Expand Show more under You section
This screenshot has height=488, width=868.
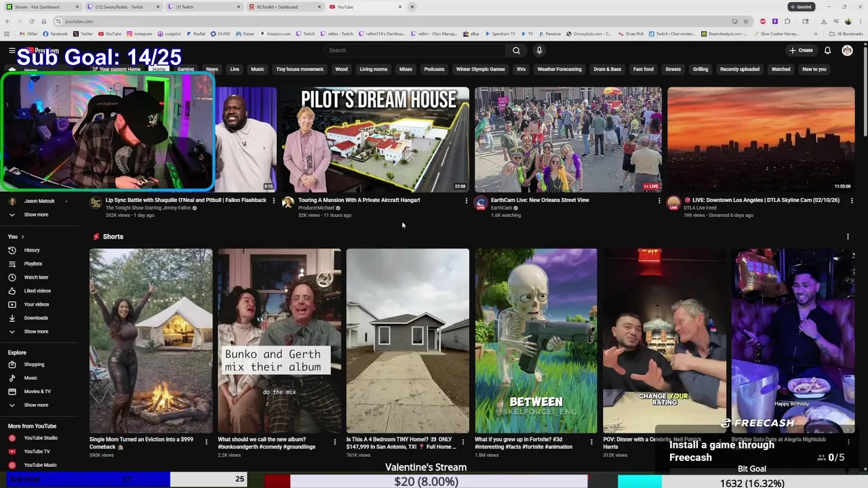pyautogui.click(x=36, y=331)
